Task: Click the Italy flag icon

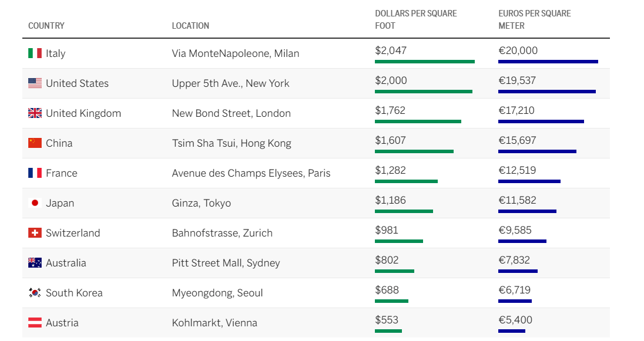Action: click(35, 53)
